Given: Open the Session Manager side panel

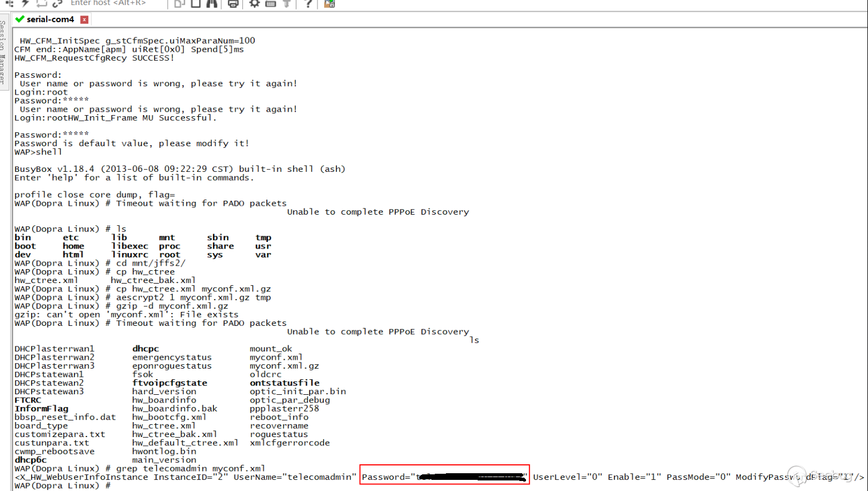Looking at the screenshot, I should click(3, 52).
